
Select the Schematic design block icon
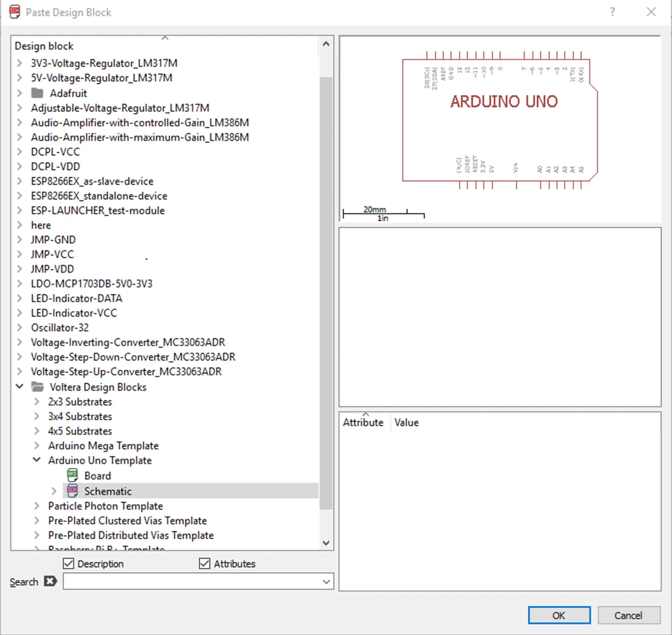pyautogui.click(x=72, y=491)
